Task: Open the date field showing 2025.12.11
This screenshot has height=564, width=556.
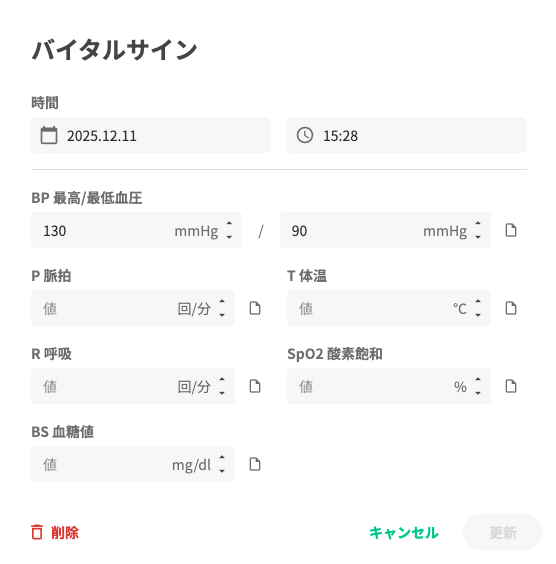Action: click(x=151, y=135)
